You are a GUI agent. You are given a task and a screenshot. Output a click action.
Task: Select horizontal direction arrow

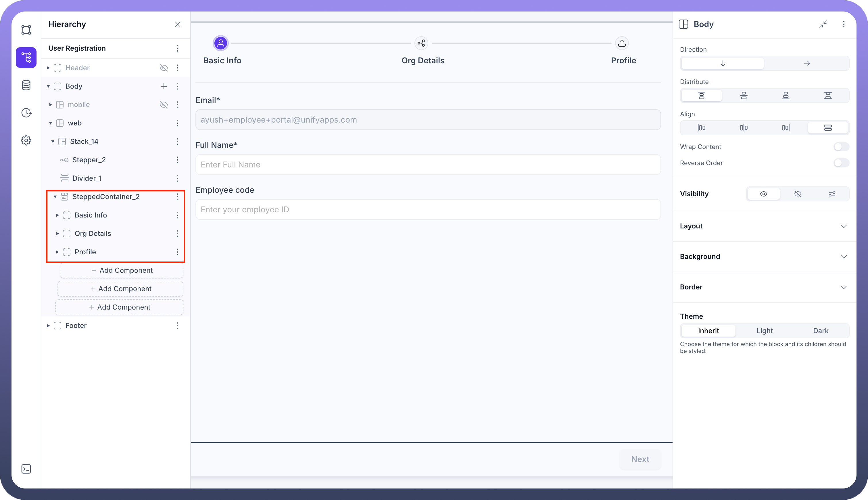pos(806,63)
